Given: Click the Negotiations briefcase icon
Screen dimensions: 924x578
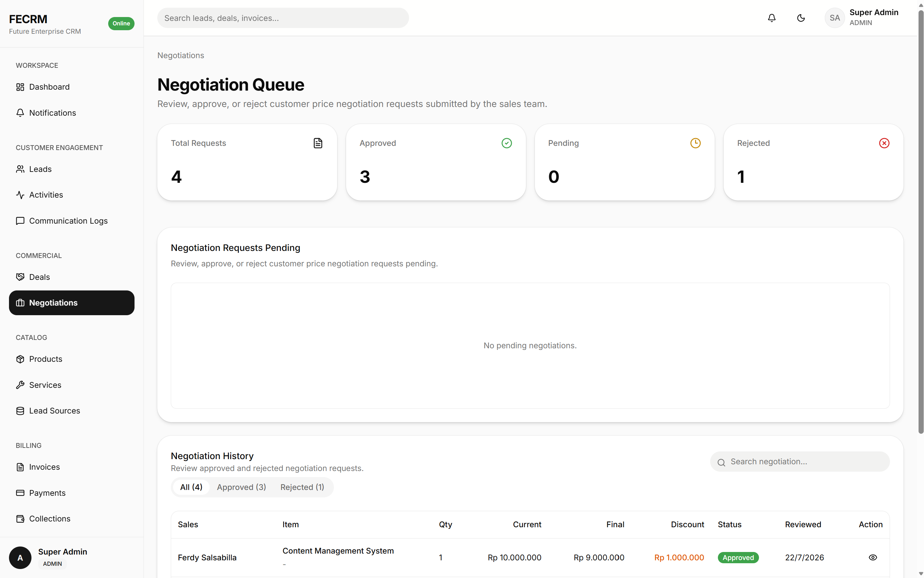Looking at the screenshot, I should click(x=20, y=303).
